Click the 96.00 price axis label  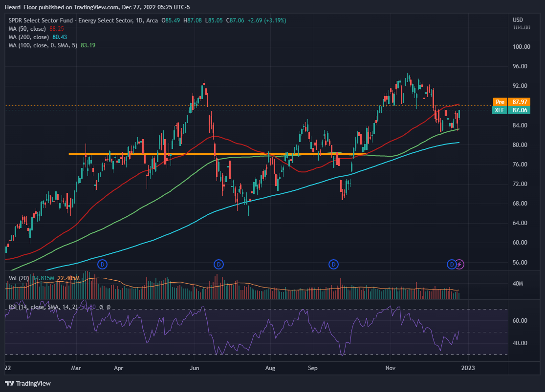pos(520,66)
